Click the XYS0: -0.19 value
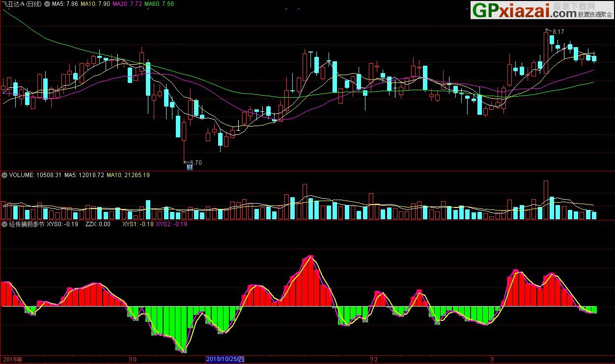 (x=62, y=224)
